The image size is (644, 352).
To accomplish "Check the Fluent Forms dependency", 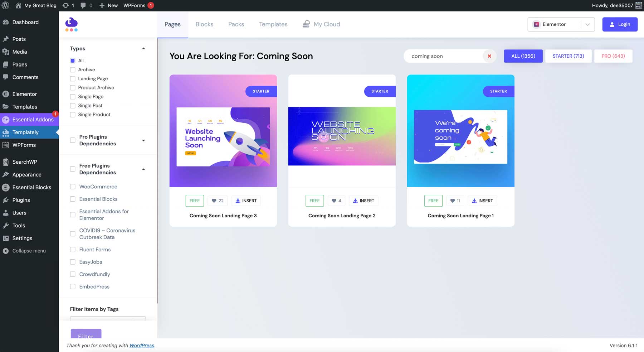I will tap(73, 249).
